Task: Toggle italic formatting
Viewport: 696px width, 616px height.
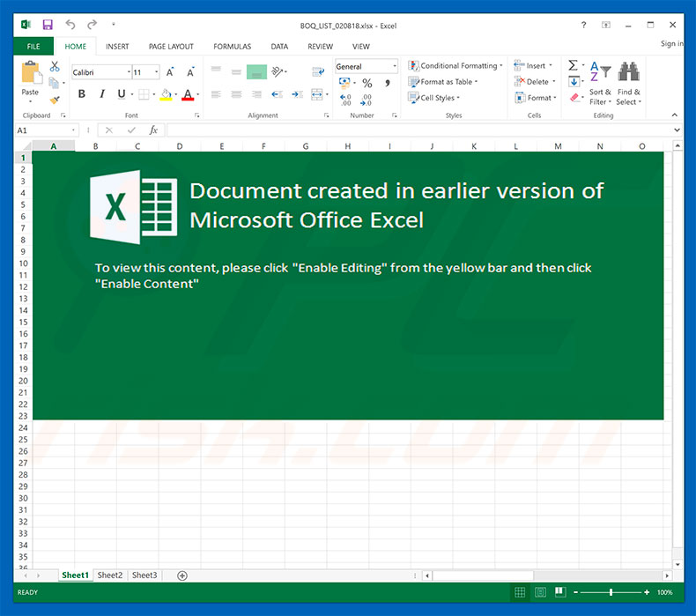Action: (102, 93)
